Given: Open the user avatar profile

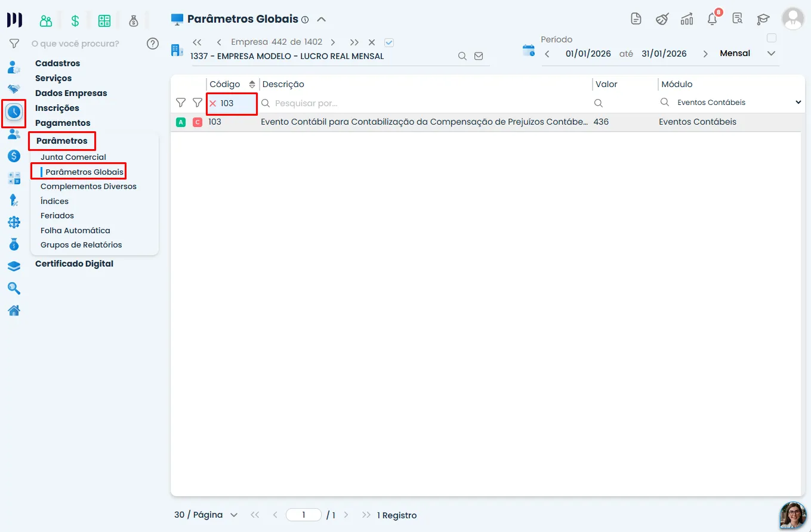Looking at the screenshot, I should (793, 18).
